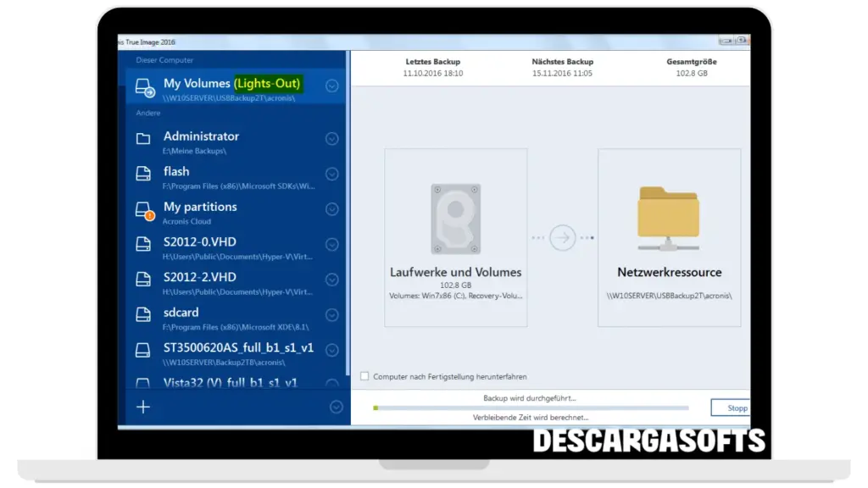Click the plus icon to add backup
Viewport: 868px width, 488px height.
tap(143, 407)
